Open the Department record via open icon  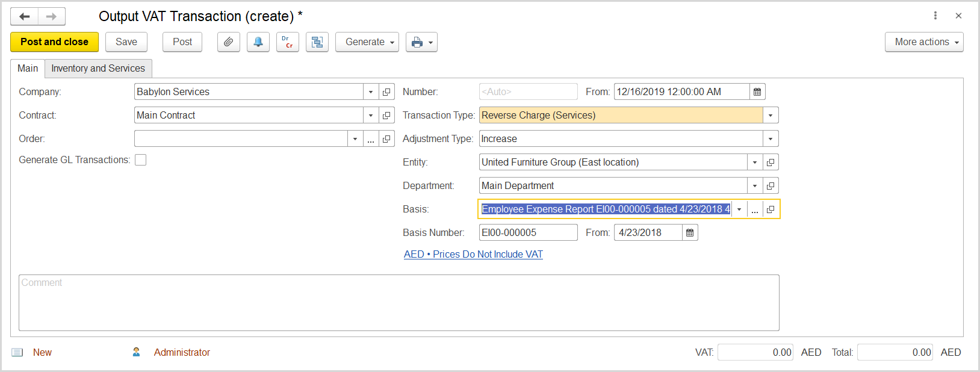(x=771, y=186)
